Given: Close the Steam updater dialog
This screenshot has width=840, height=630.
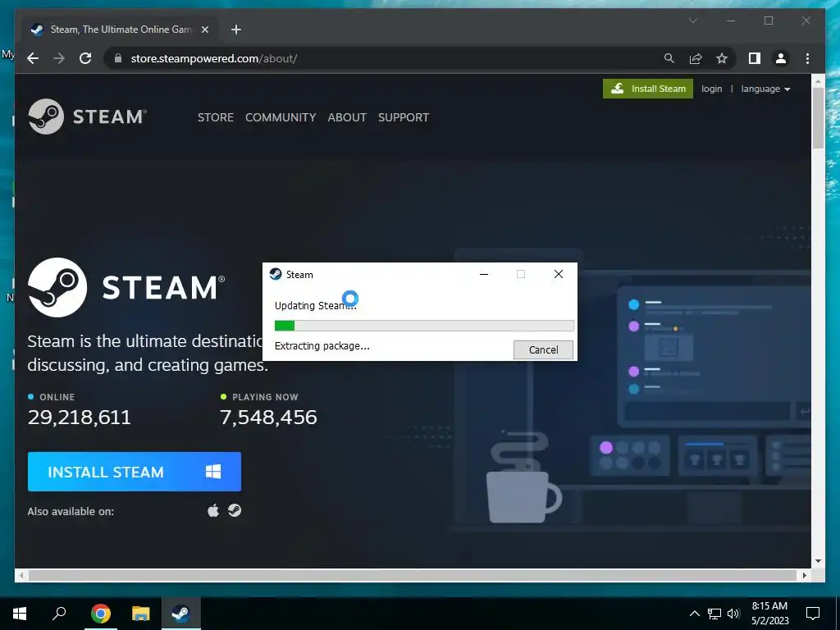Looking at the screenshot, I should pyautogui.click(x=558, y=274).
